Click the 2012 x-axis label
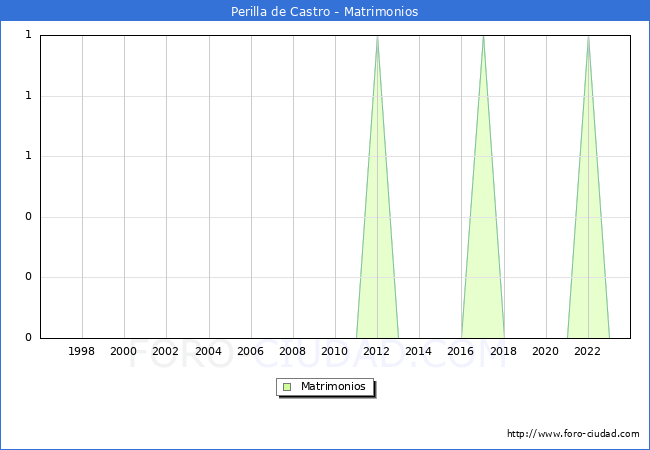 pyautogui.click(x=377, y=352)
